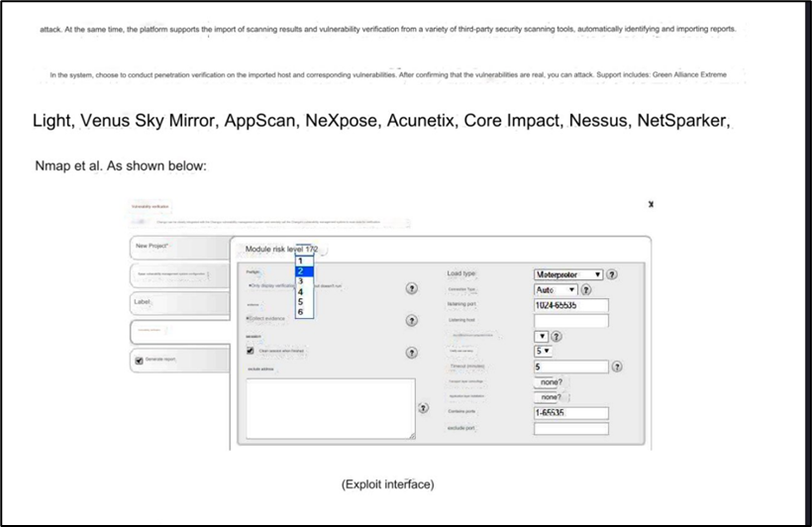Screen dimensions: 812x527
Task: Click help icon beside the exclude address box
Action: pos(423,408)
